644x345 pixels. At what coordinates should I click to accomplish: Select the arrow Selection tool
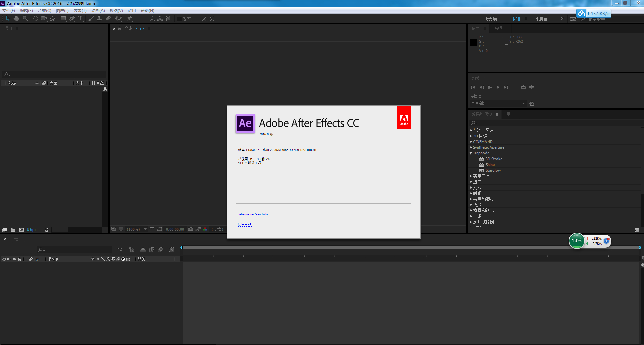point(8,19)
